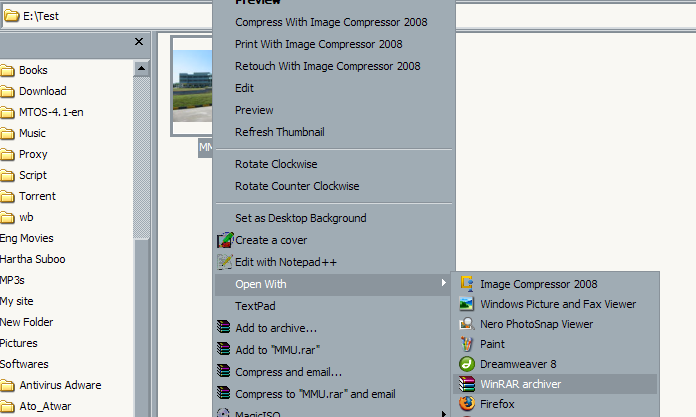Select the Eng Movies tree item
Screen dimensions: 696x417
(x=27, y=238)
